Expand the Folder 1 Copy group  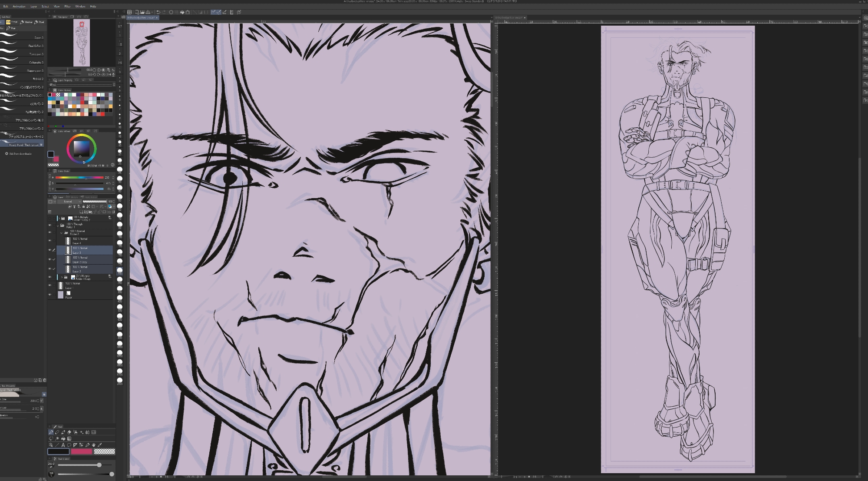[x=62, y=277]
